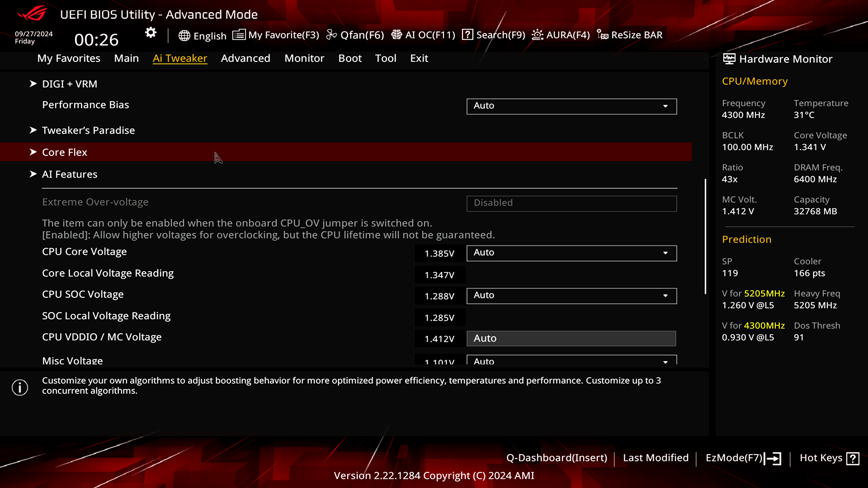This screenshot has height=488, width=868.
Task: Open the Performance Bias dropdown
Action: [x=571, y=106]
